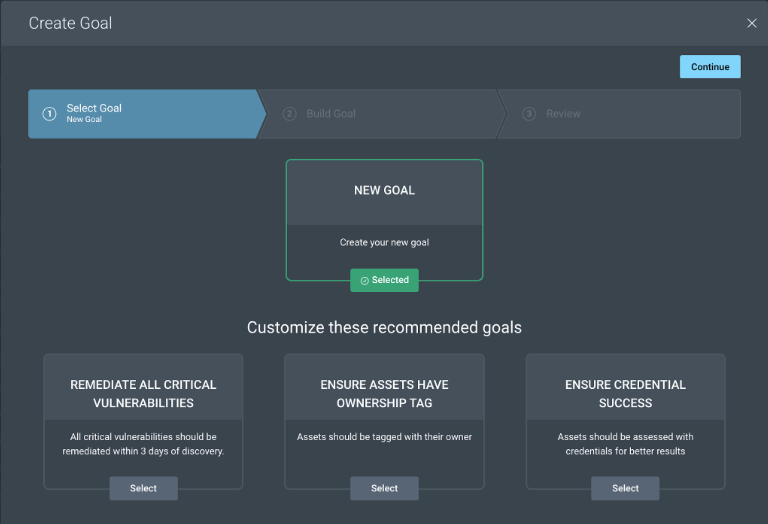Click the 'Create your new goal' description

point(384,242)
